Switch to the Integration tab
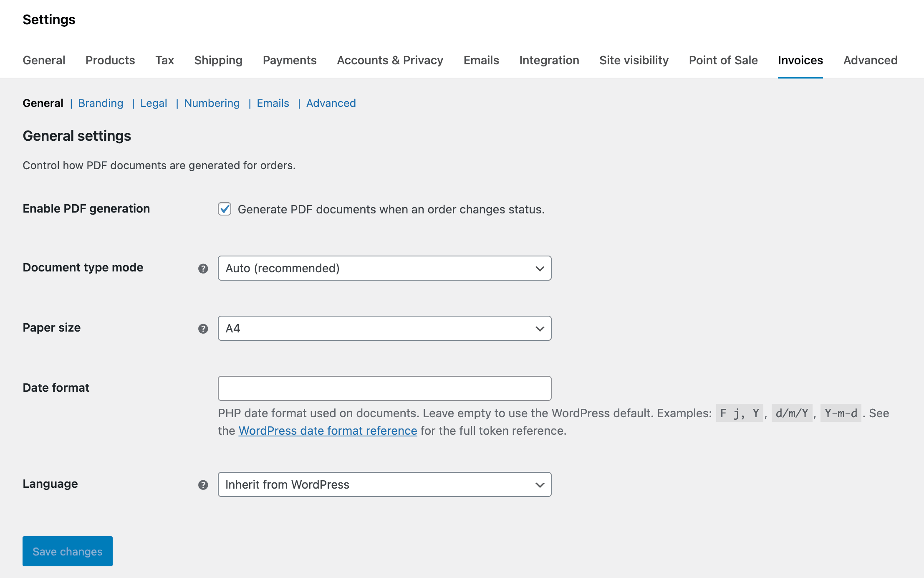Image resolution: width=924 pixels, height=578 pixels. pyautogui.click(x=549, y=60)
